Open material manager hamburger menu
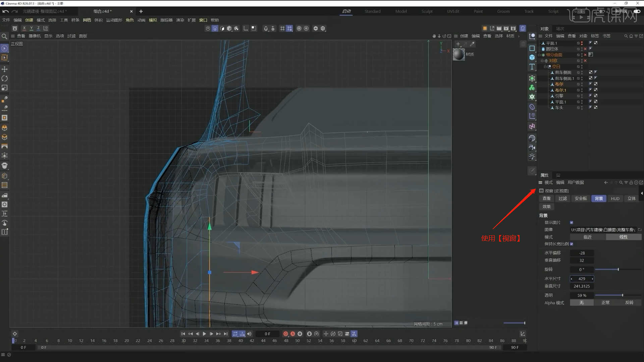This screenshot has height=362, width=644. tap(456, 36)
